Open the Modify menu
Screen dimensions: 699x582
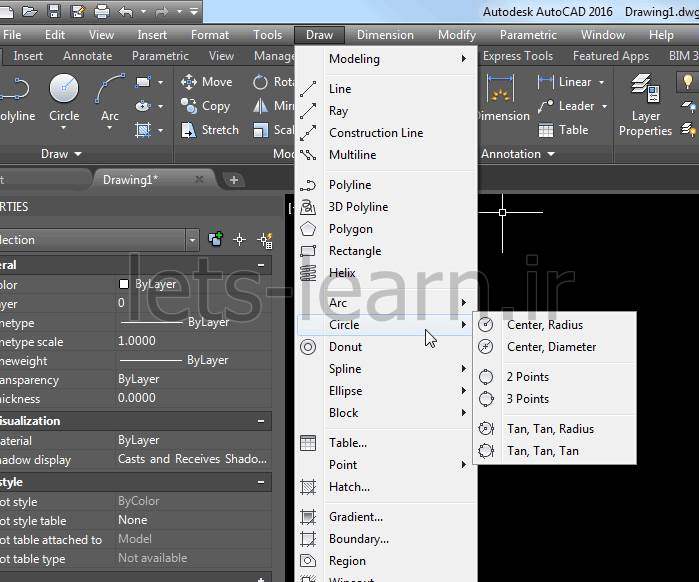[457, 35]
